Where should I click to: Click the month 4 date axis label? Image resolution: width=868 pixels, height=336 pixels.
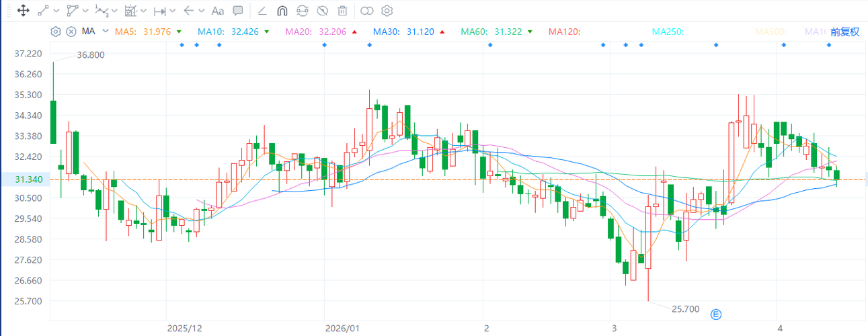(x=780, y=329)
